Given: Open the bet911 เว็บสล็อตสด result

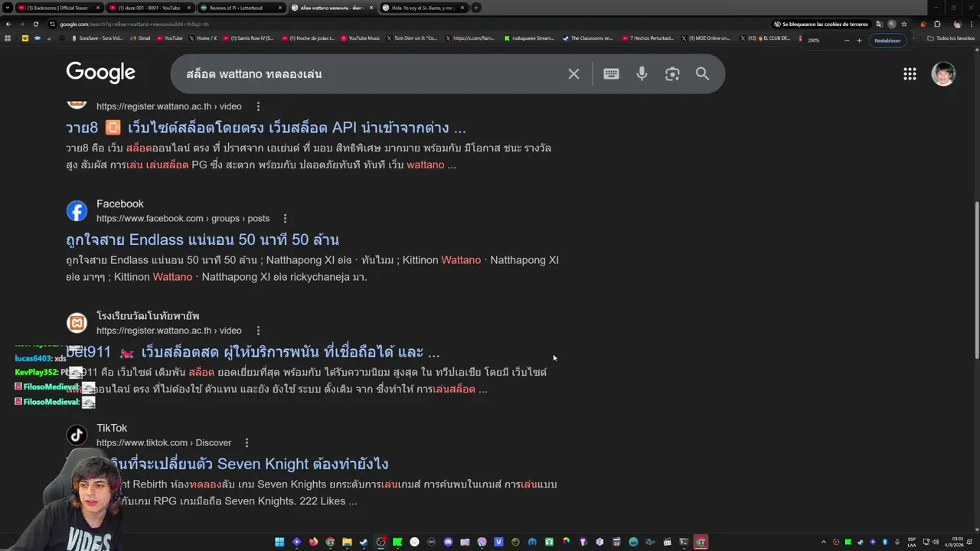Looking at the screenshot, I should (x=253, y=352).
